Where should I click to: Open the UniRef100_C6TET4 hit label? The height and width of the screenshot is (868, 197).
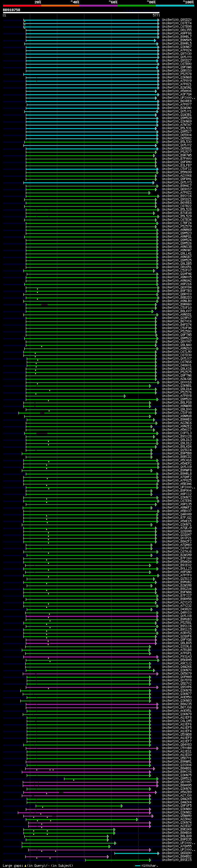[x=177, y=23]
